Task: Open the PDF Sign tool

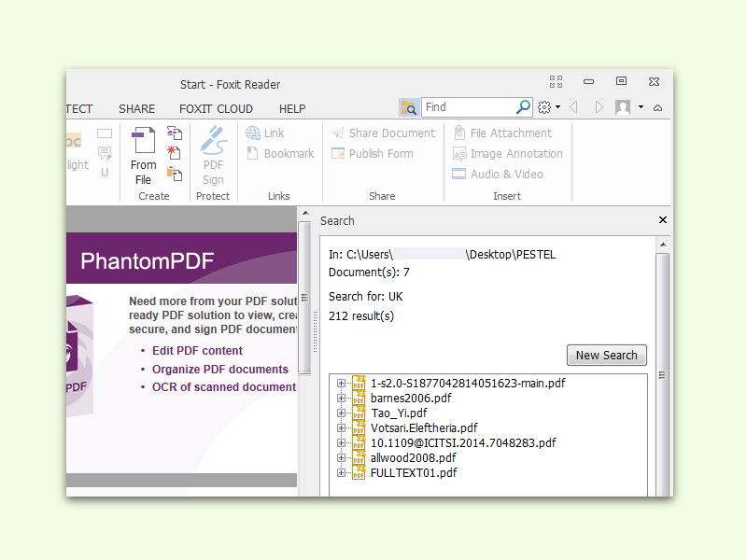Action: pyautogui.click(x=213, y=156)
